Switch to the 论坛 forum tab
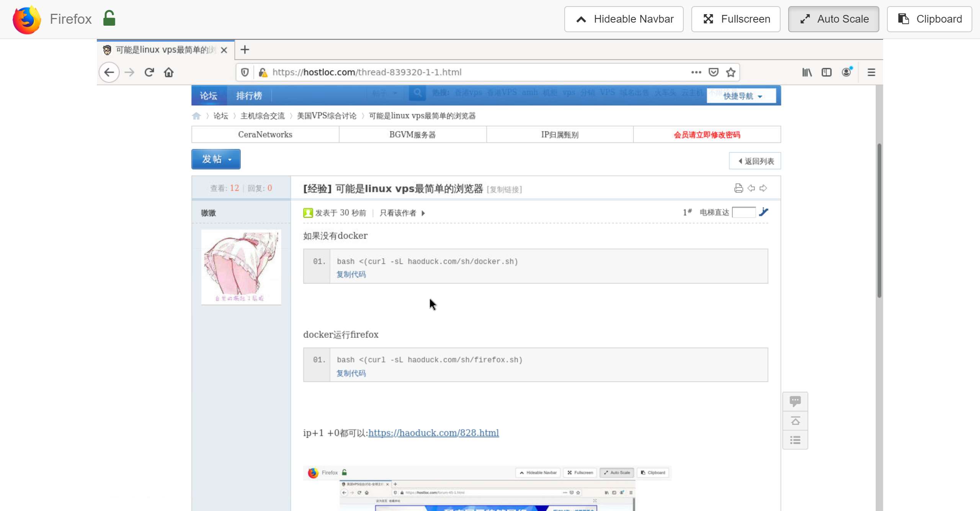The image size is (980, 511). 209,95
